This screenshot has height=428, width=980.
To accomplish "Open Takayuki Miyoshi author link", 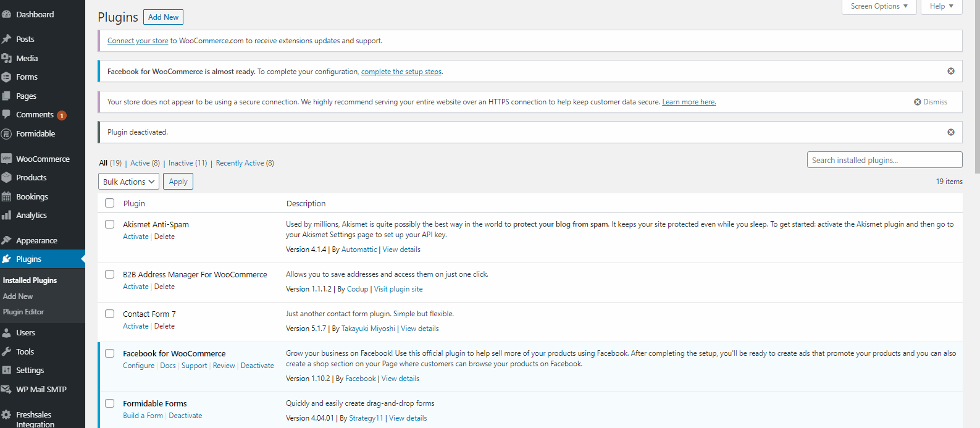I will click(368, 329).
